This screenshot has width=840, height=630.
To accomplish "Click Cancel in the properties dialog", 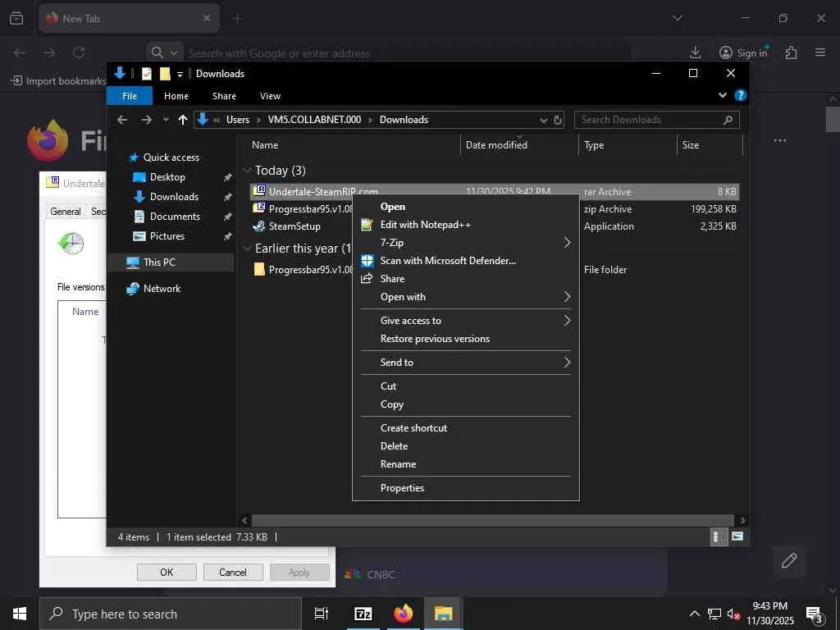I will click(x=233, y=572).
